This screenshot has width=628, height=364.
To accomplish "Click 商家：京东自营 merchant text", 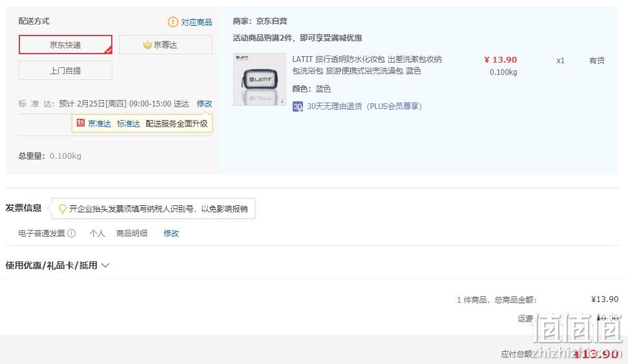I will (x=260, y=21).
